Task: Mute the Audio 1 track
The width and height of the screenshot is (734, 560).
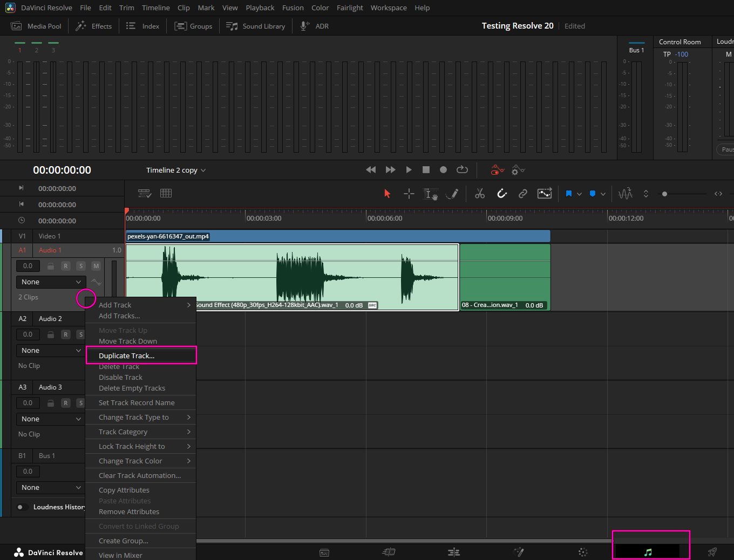Action: [96, 266]
